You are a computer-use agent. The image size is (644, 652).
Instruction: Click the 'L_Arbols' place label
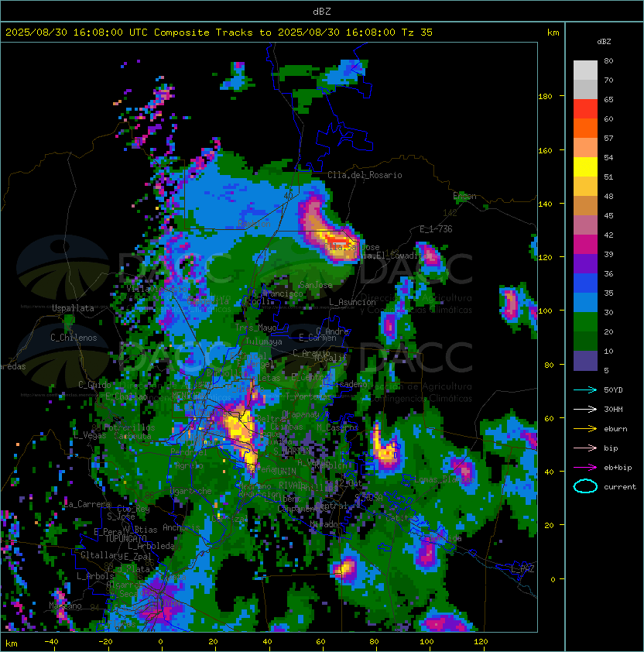click(x=94, y=576)
